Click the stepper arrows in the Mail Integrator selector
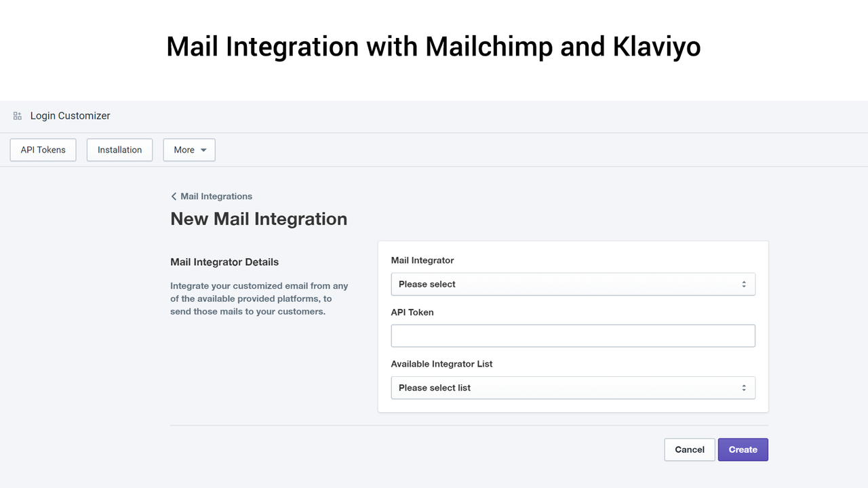This screenshot has width=868, height=488. coord(744,284)
